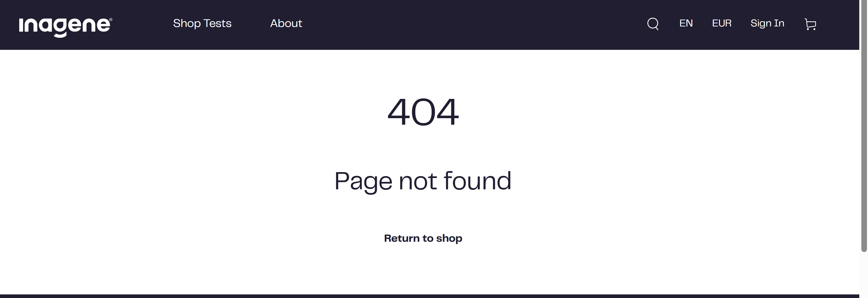Viewport: 868px width, 298px height.
Task: Click the Page not found heading
Action: 423,182
